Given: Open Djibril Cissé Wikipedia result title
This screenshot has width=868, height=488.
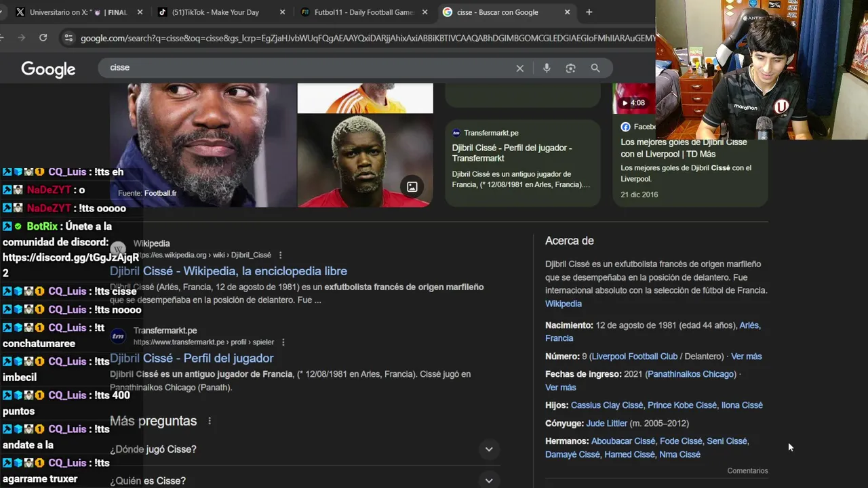Looking at the screenshot, I should [229, 271].
